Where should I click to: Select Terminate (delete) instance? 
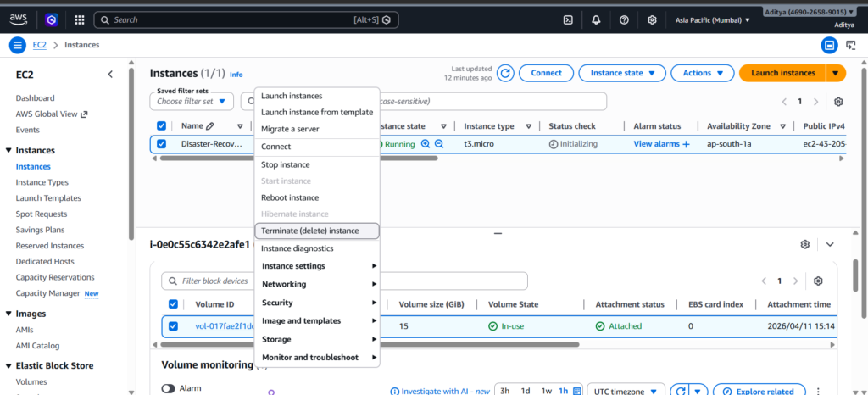point(309,231)
